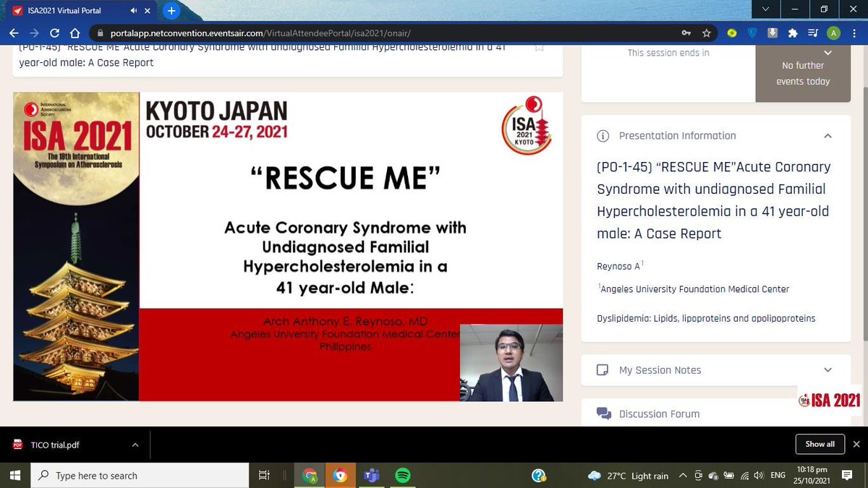Open the Chrome three-dot menu
Viewport: 868px width, 488px height.
click(x=854, y=33)
